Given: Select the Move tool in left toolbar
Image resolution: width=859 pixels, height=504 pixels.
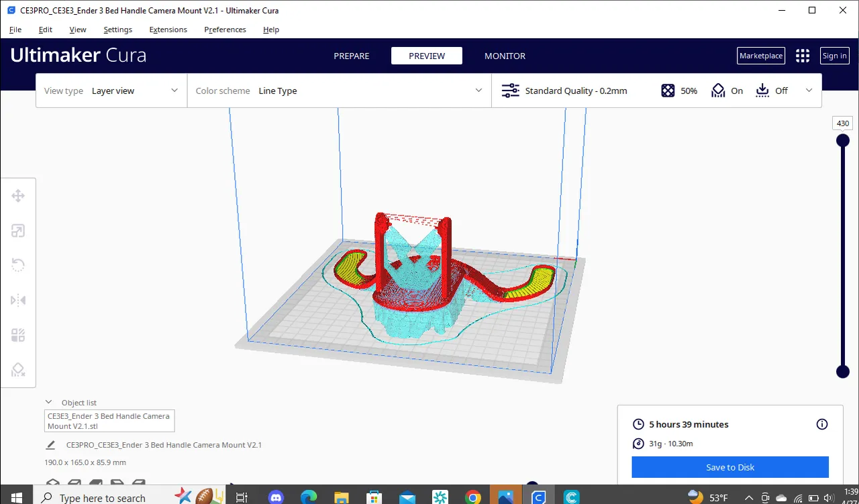Looking at the screenshot, I should (x=18, y=196).
